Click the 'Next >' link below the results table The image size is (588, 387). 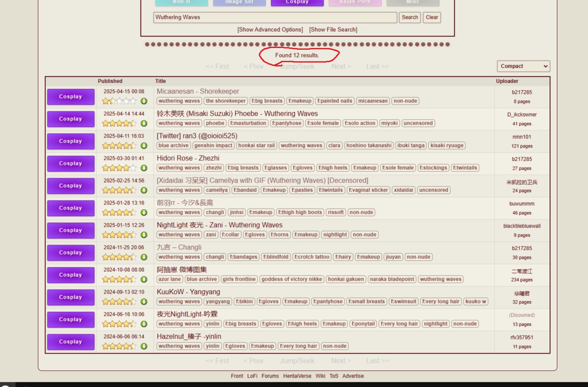tap(341, 361)
